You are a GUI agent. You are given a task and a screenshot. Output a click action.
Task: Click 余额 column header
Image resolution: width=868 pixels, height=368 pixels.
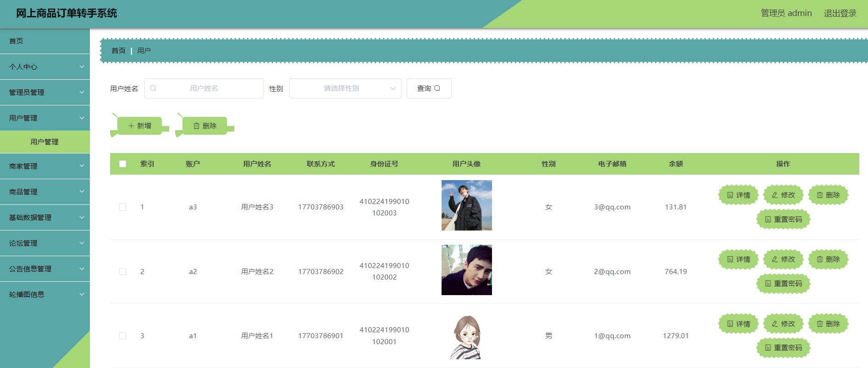[676, 164]
